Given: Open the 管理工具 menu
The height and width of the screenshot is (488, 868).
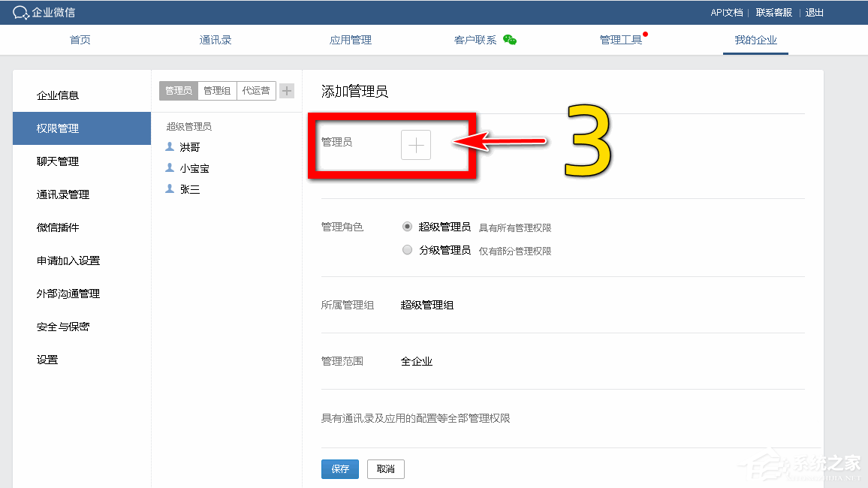Looking at the screenshot, I should [x=620, y=40].
